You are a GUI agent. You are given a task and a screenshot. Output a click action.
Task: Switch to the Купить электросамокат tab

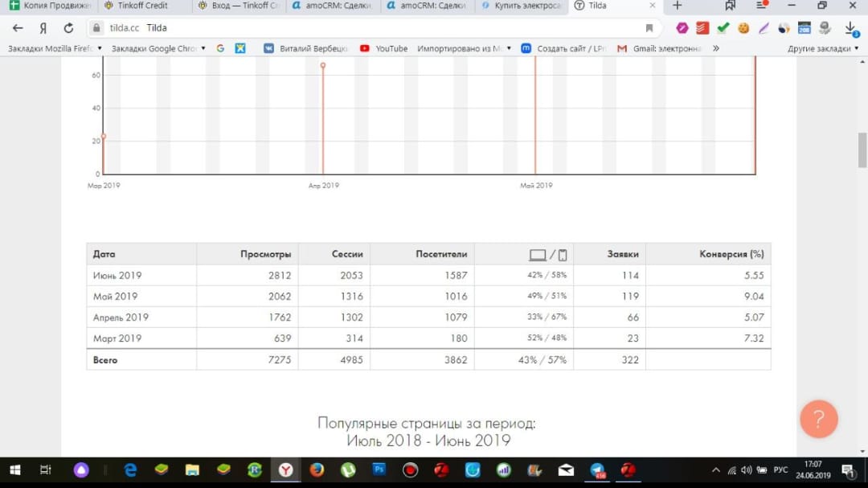click(522, 6)
